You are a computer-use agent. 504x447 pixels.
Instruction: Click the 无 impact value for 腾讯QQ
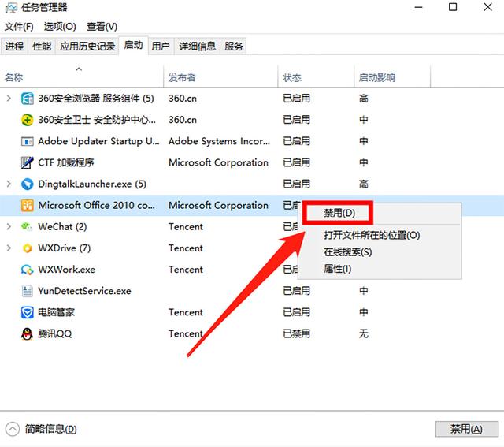(x=364, y=333)
